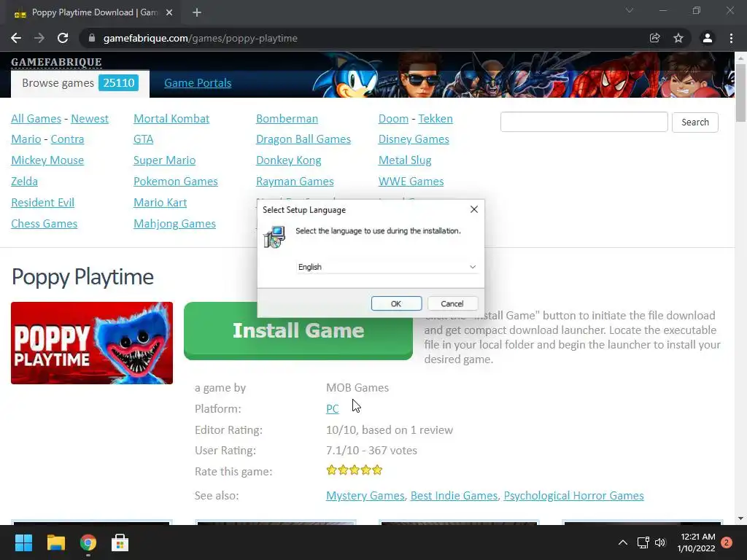This screenshot has height=560, width=747.
Task: Bookmark this page with the star icon
Action: click(x=678, y=38)
